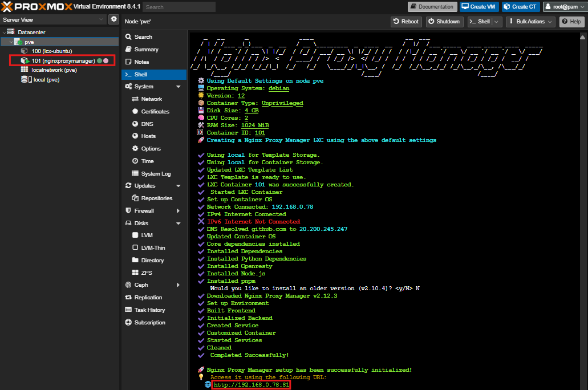Open the Directory menu item
The height and width of the screenshot is (390, 588).
(154, 260)
